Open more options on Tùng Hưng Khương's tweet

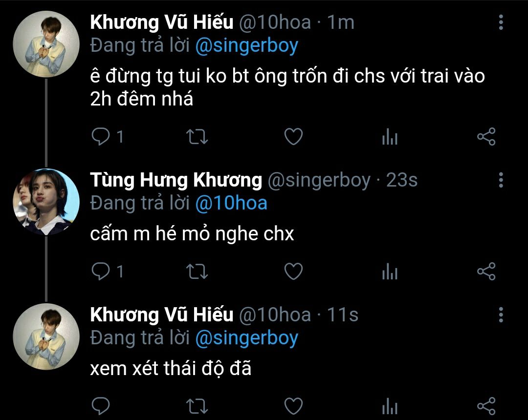click(501, 180)
